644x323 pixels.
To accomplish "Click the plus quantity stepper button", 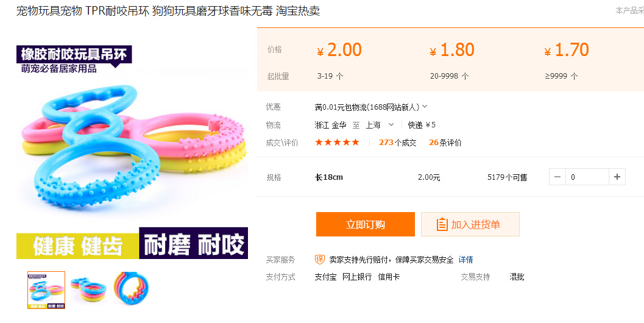I will 617,177.
